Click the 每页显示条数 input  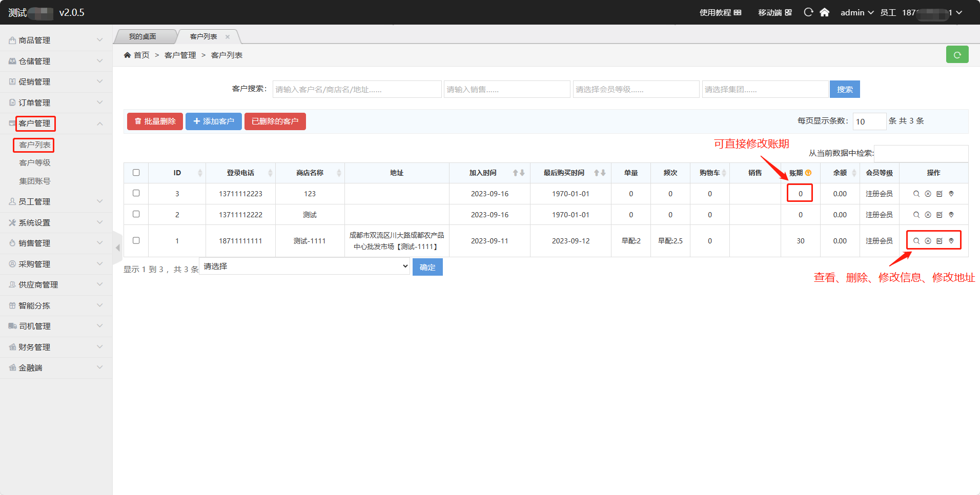coord(869,121)
